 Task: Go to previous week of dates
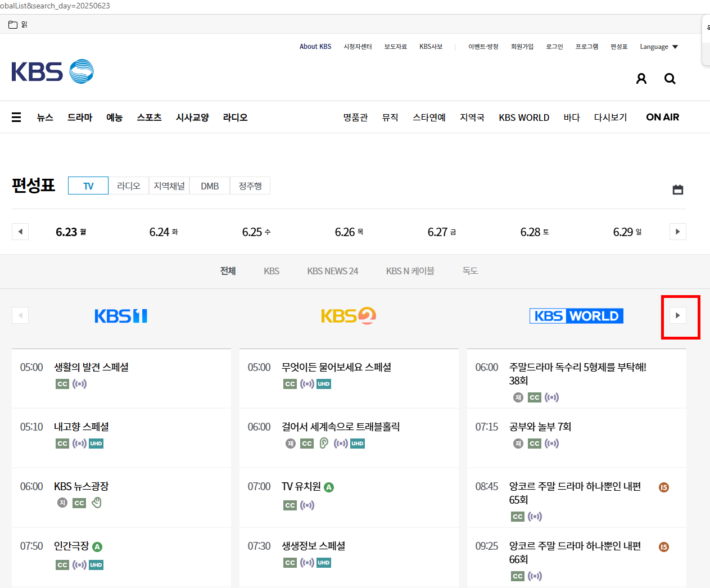pos(20,232)
